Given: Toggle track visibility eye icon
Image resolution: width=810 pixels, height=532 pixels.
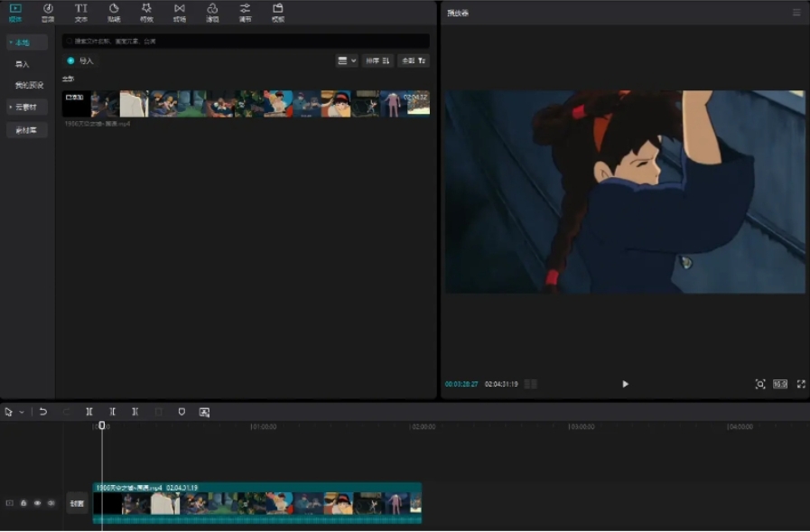Looking at the screenshot, I should point(37,503).
